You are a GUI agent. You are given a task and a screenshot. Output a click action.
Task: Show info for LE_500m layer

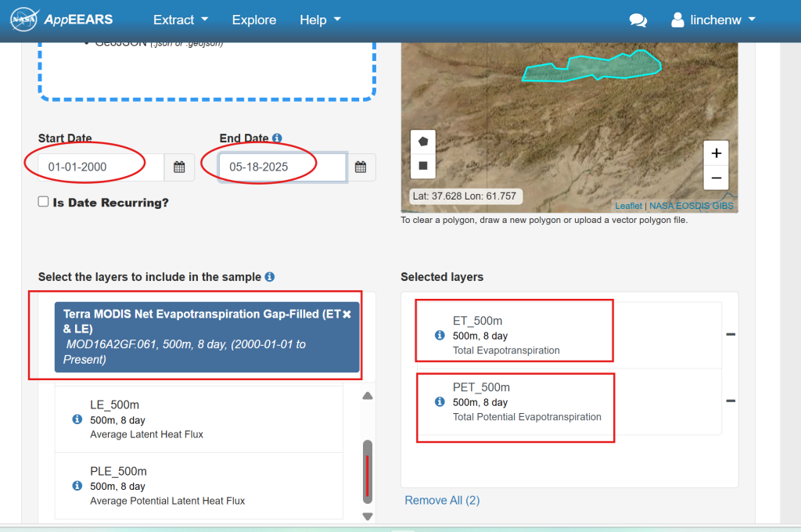pyautogui.click(x=77, y=419)
